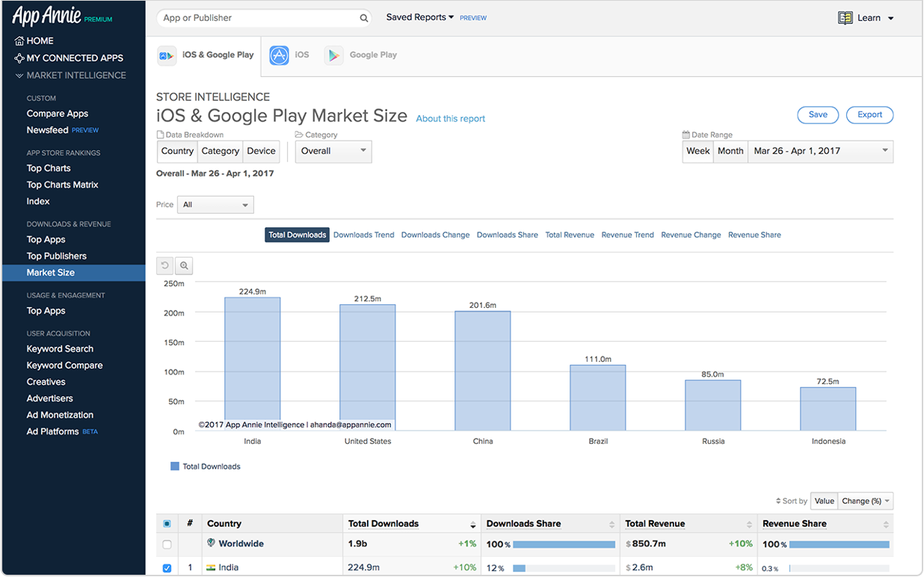The image size is (924, 577).
Task: Switch to the Downloads Trend tab
Action: point(363,235)
